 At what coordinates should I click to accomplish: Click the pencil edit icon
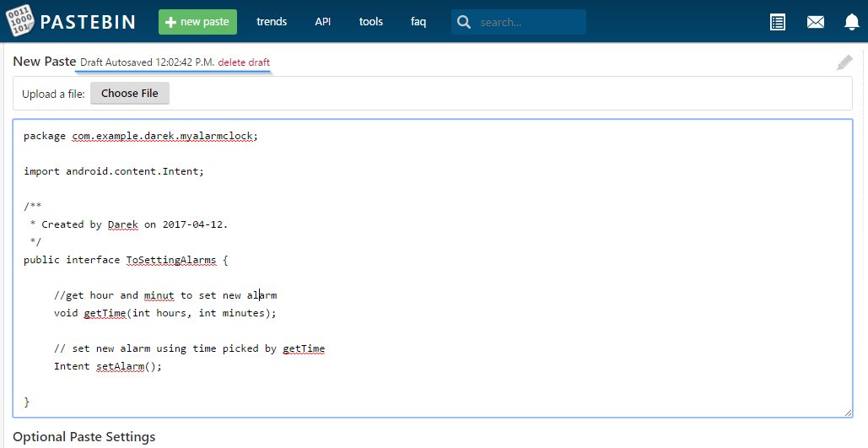click(844, 62)
